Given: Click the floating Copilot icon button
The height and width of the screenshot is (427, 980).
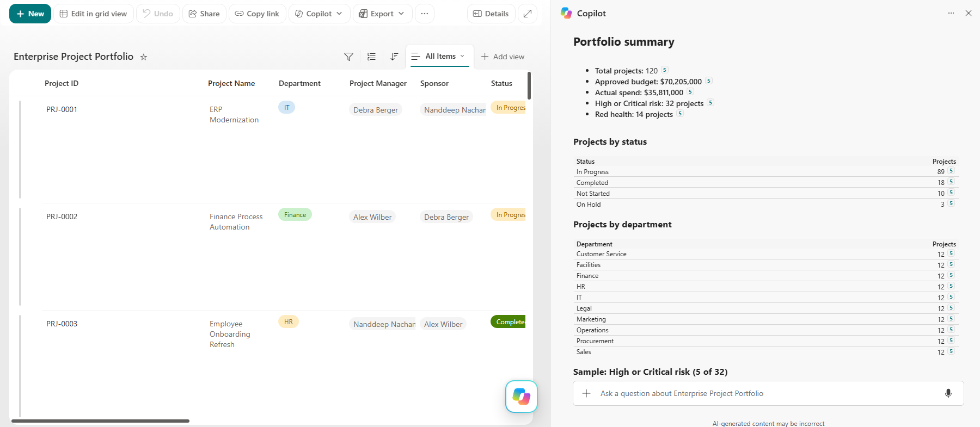Looking at the screenshot, I should [x=521, y=397].
